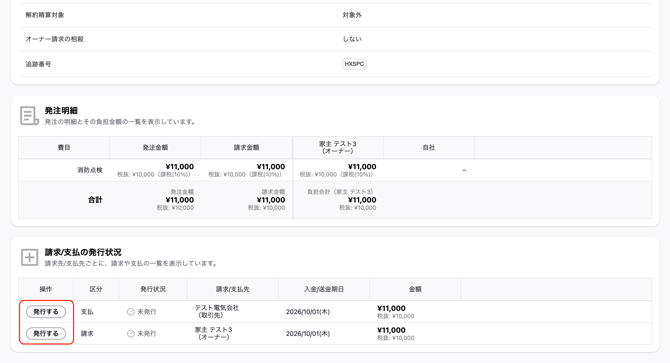
Task: Select the しない value
Action: 352,39
